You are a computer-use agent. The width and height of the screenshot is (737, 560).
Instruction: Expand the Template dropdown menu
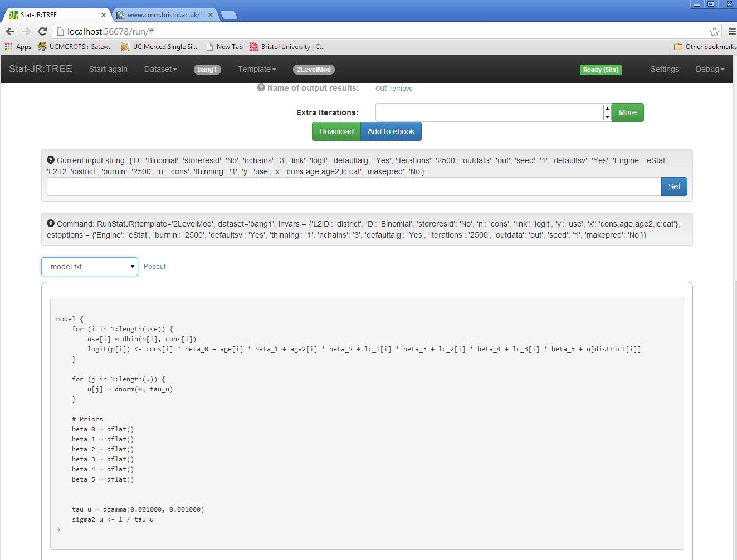(257, 70)
